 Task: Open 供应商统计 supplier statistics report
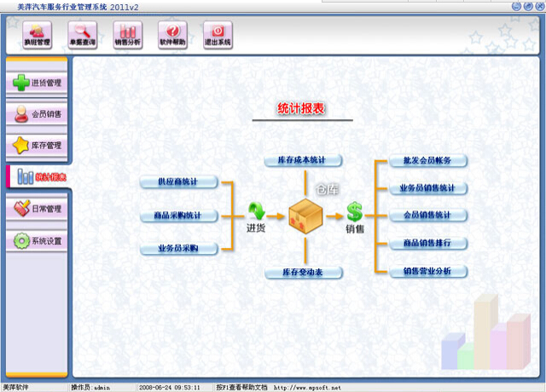pyautogui.click(x=178, y=182)
